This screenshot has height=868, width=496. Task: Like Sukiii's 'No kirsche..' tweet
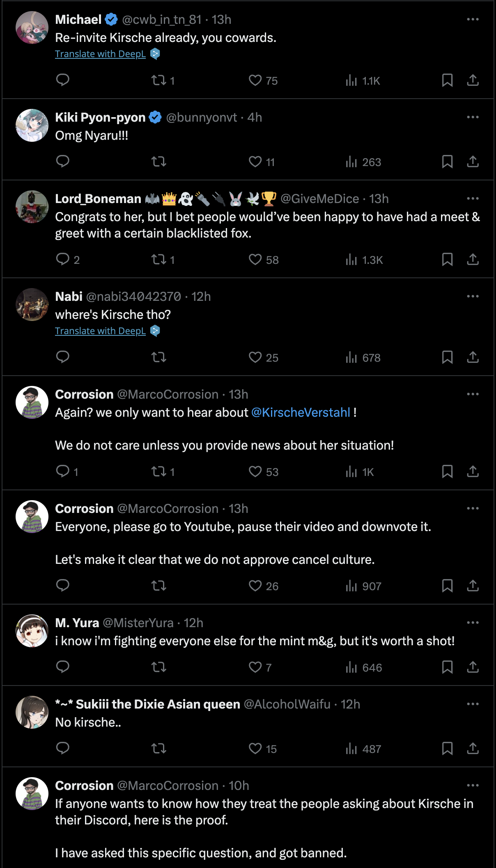tap(255, 748)
